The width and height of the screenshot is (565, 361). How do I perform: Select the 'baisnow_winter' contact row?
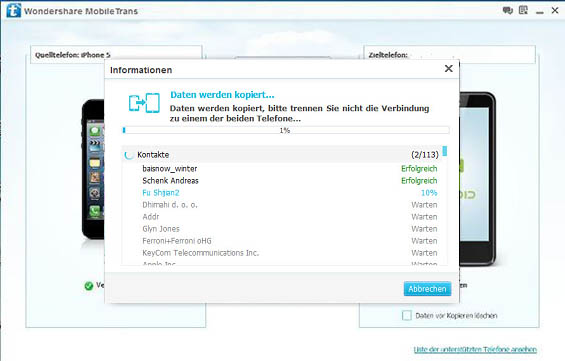click(281, 169)
